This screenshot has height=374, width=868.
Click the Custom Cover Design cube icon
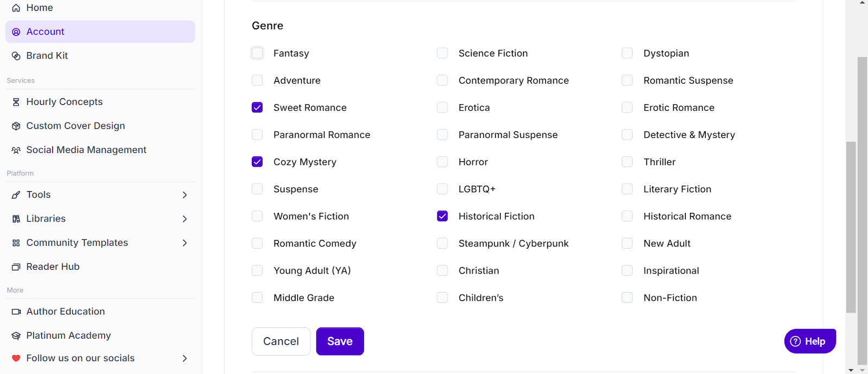[16, 126]
